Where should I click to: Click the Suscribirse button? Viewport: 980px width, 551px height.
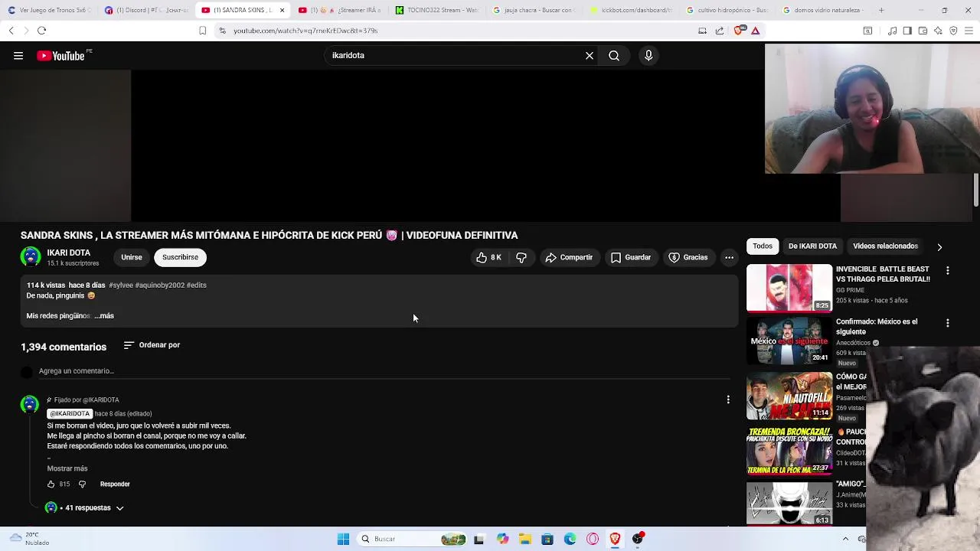(x=180, y=258)
